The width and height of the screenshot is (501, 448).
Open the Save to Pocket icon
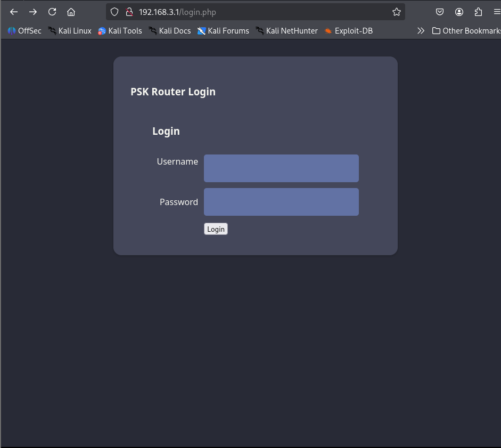(440, 12)
